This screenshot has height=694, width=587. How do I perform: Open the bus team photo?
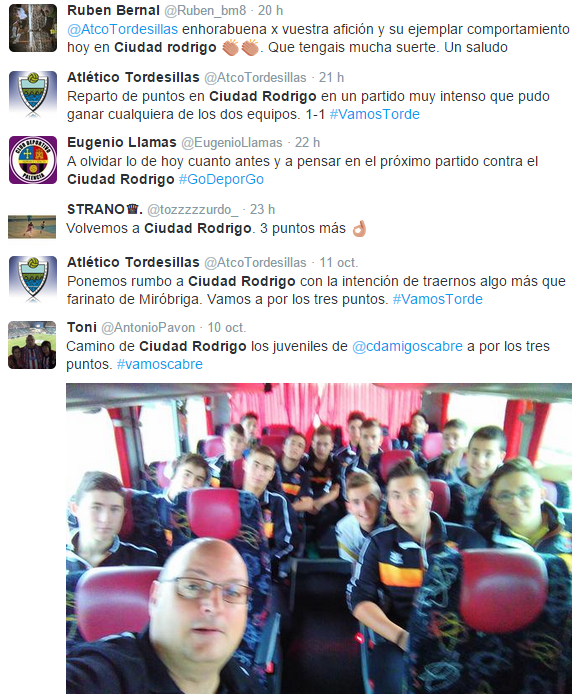coord(319,538)
